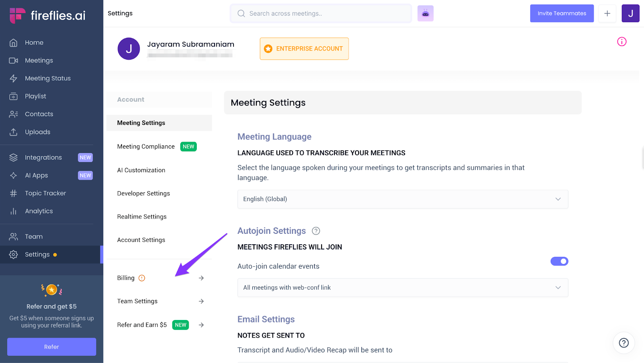The width and height of the screenshot is (644, 363).
Task: Click the plus icon in top bar
Action: pos(607,13)
